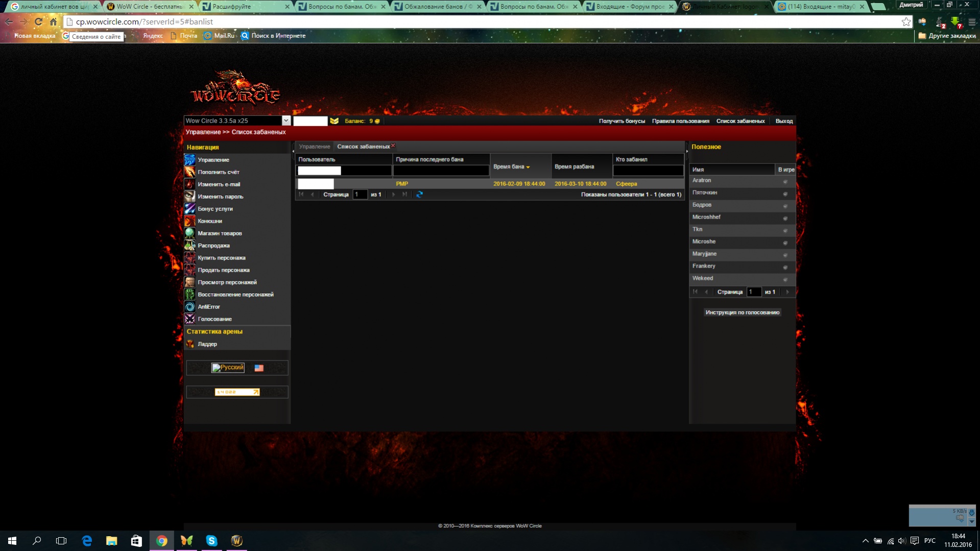Switch language with the US flag
This screenshot has height=551, width=980.
(x=259, y=368)
